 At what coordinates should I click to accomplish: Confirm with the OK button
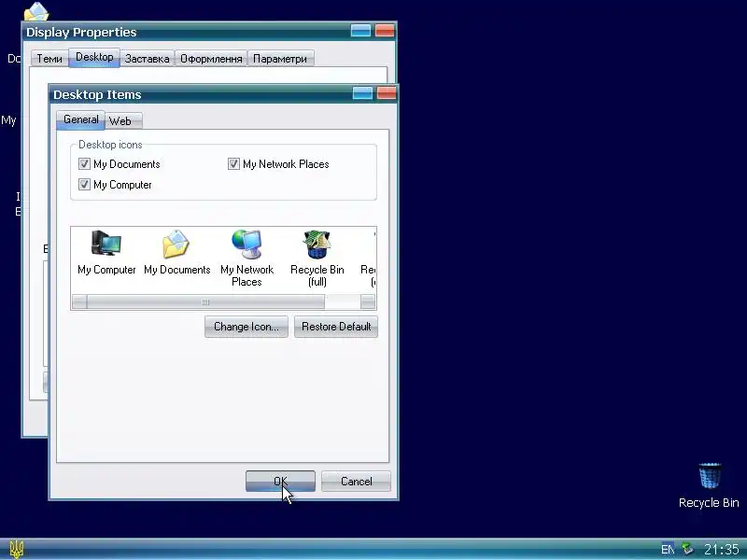pyautogui.click(x=280, y=481)
